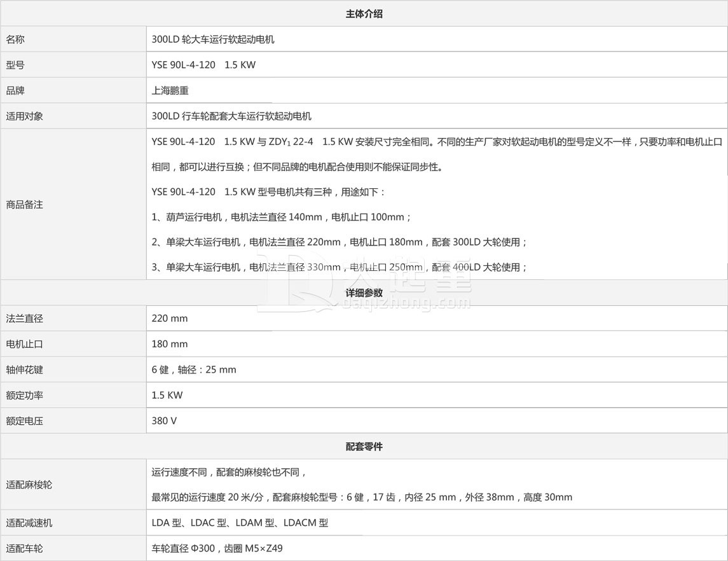Select the 适配减速机 label cell
The image size is (728, 561).
click(x=73, y=522)
